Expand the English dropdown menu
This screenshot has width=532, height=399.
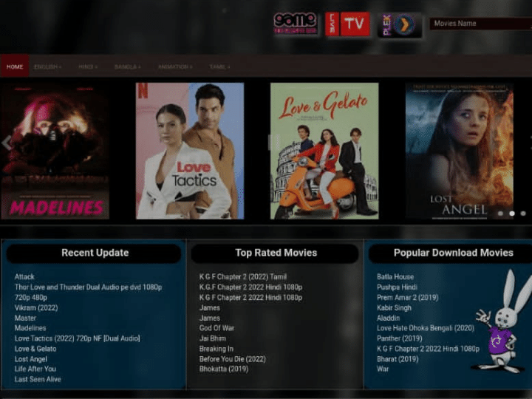(48, 66)
